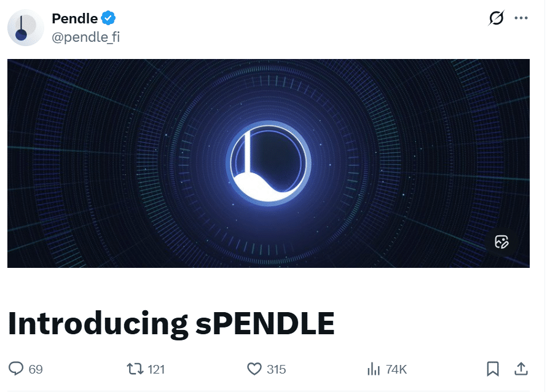Open the repost count of 121
Image resolution: width=558 pixels, height=392 pixels.
[x=155, y=369]
